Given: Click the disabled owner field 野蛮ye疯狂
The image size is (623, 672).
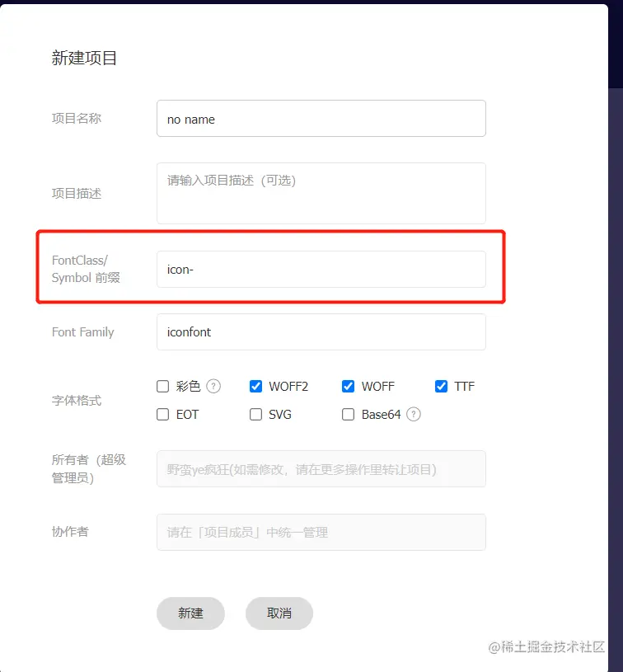Looking at the screenshot, I should coord(321,469).
